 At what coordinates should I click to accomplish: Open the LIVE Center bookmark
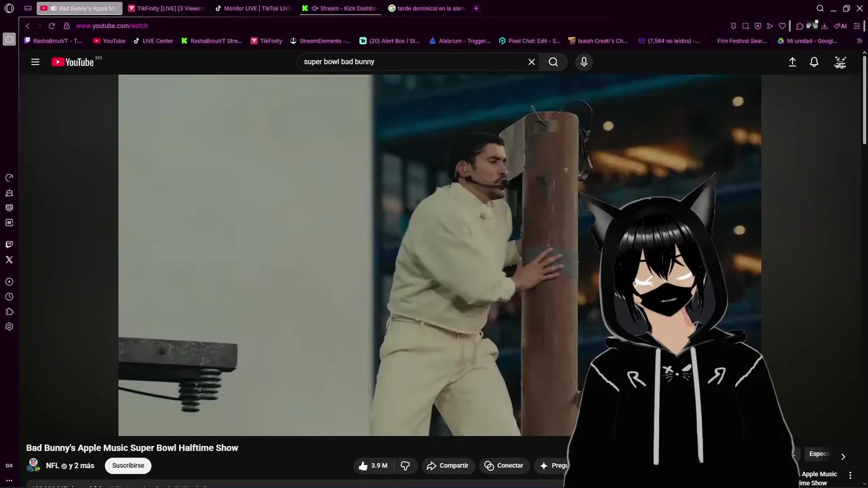153,41
